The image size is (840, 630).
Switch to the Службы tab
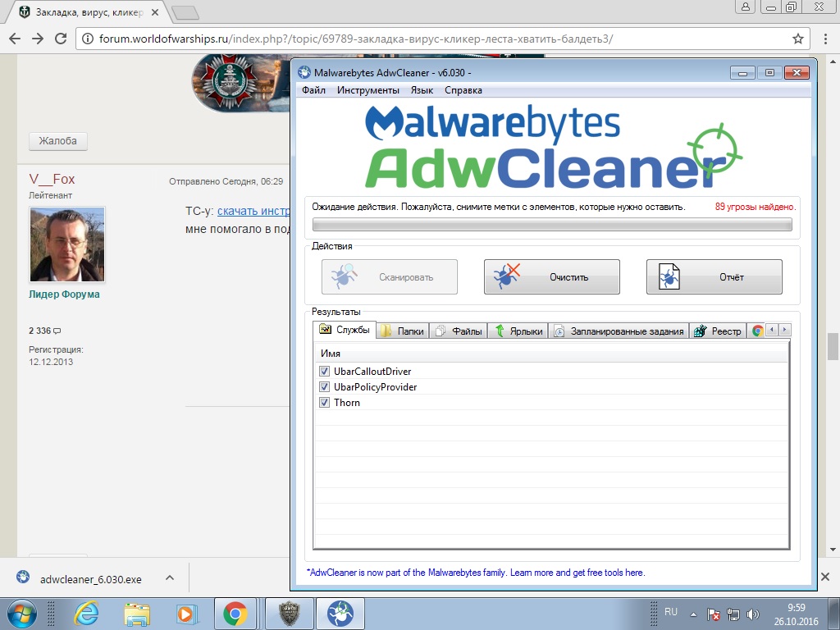click(x=345, y=330)
